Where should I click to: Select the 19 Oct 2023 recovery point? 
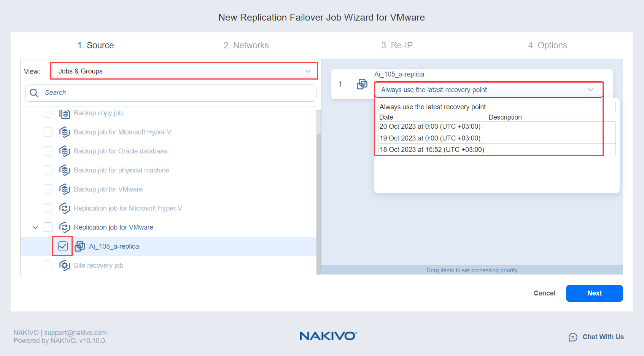[430, 138]
